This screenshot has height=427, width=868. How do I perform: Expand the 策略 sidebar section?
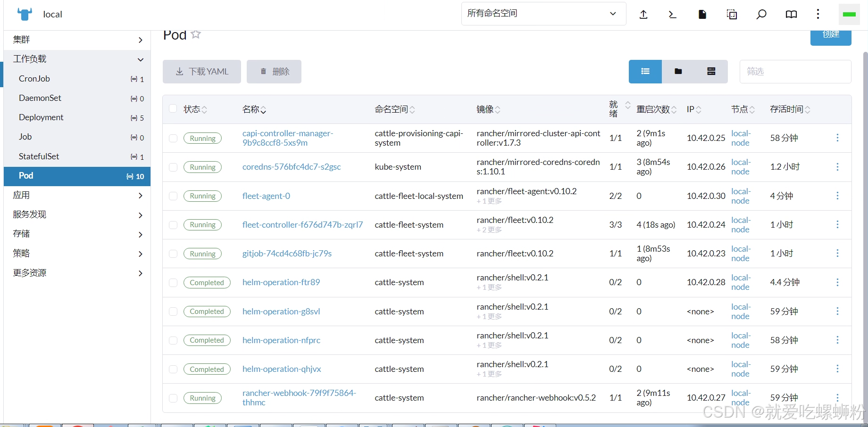(x=77, y=253)
